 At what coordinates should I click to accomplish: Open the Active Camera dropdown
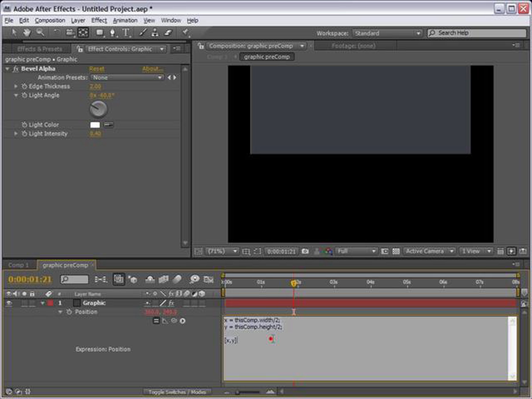click(430, 251)
